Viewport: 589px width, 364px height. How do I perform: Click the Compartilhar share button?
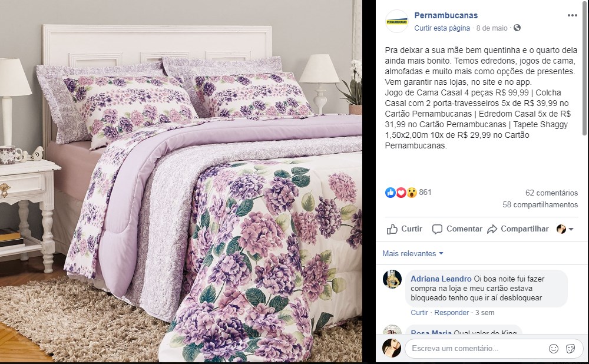pos(518,229)
